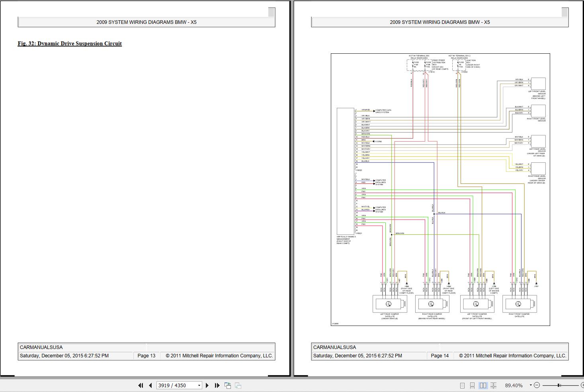Click the 89.40% zoom value
This screenshot has height=392, width=584.
514,385
